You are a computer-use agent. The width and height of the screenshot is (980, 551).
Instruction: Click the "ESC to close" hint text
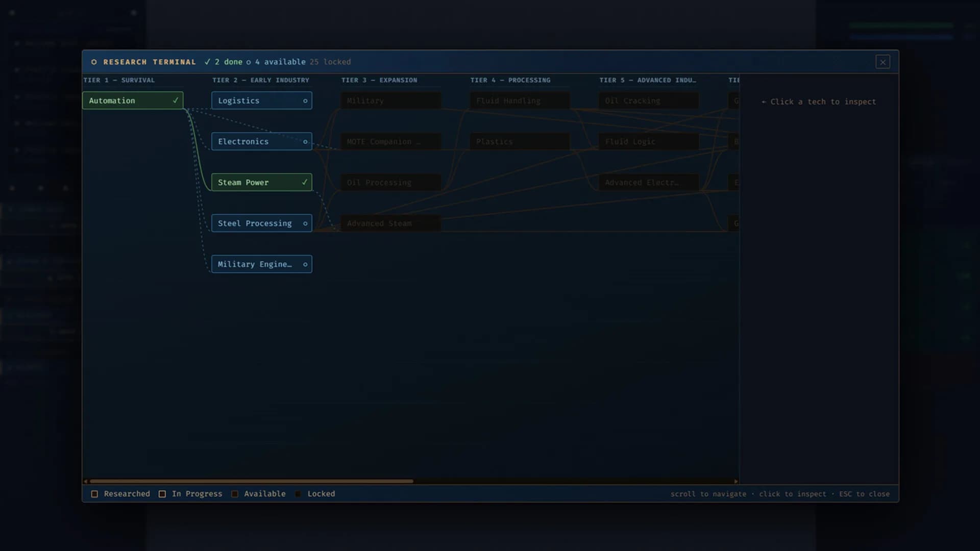pyautogui.click(x=864, y=494)
